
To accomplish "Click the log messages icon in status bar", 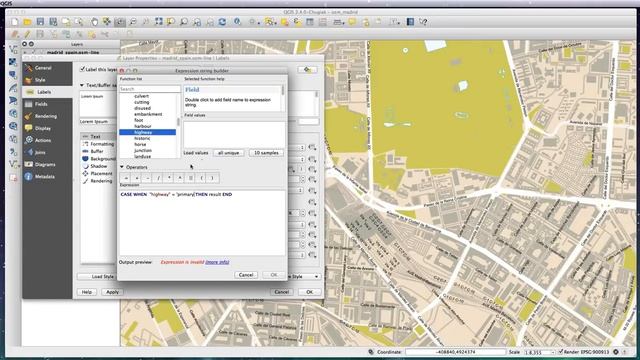I will tap(625, 351).
